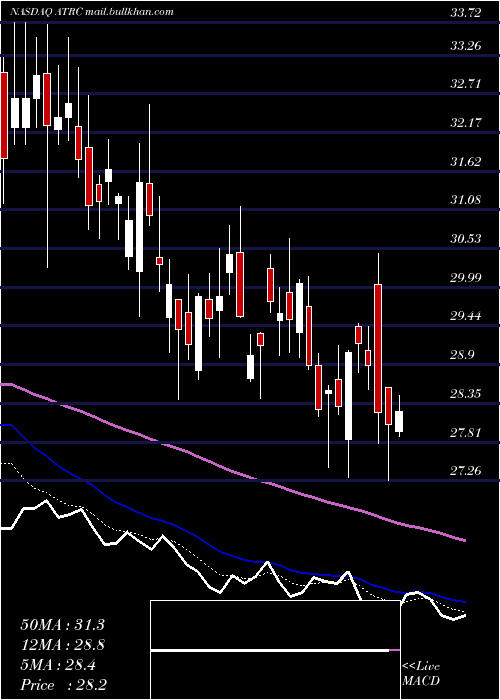Click the 31.08 price axis label
The image size is (500, 700).
tap(466, 200)
